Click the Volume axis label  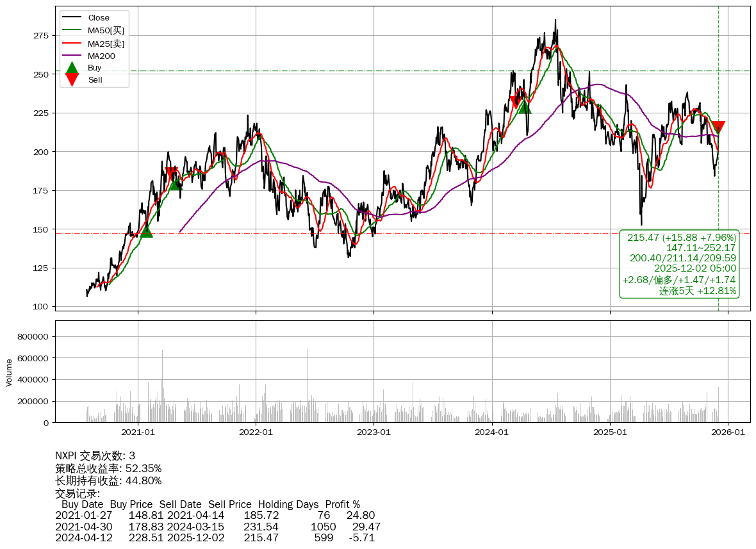(x=9, y=372)
